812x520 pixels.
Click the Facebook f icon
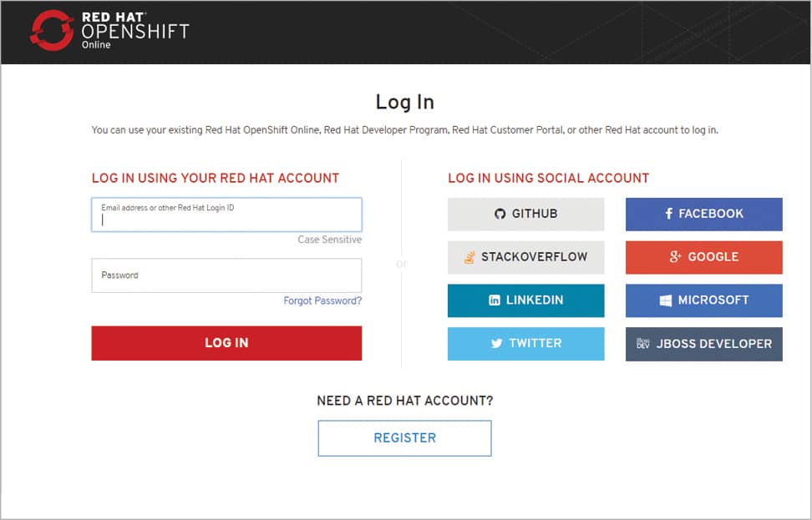[x=669, y=215]
